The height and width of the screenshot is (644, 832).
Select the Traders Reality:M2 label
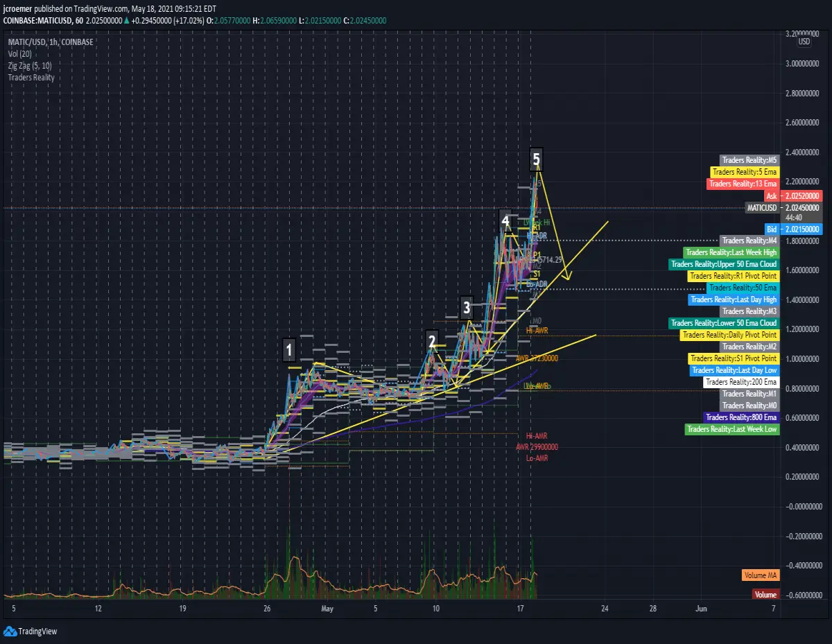click(749, 347)
